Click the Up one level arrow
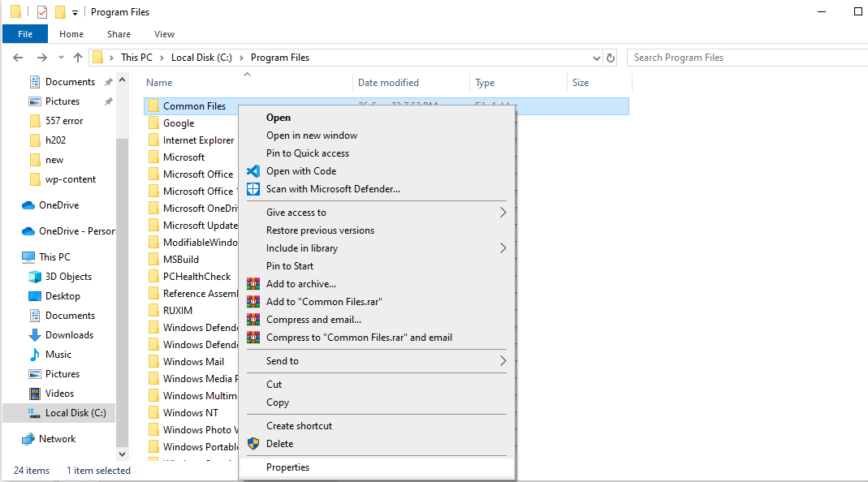The image size is (868, 482). tap(78, 58)
